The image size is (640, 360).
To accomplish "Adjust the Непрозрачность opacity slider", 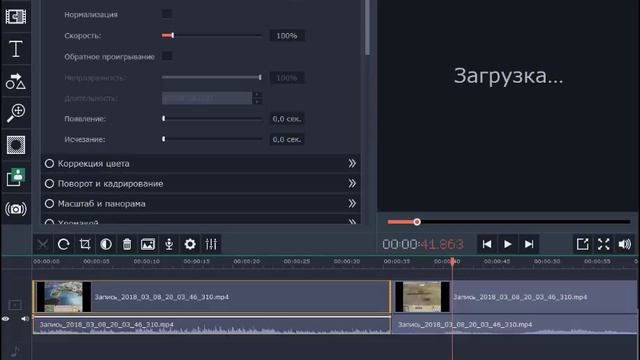I will pos(212,77).
